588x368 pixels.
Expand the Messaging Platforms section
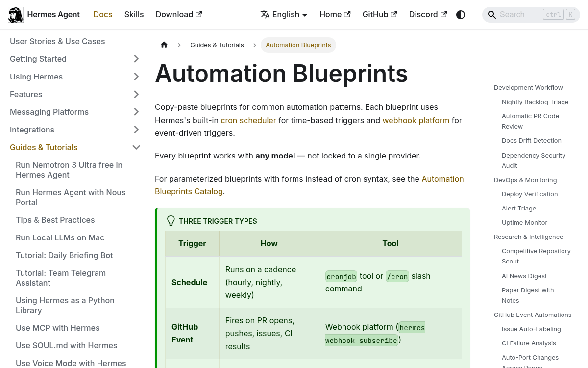[x=136, y=112]
